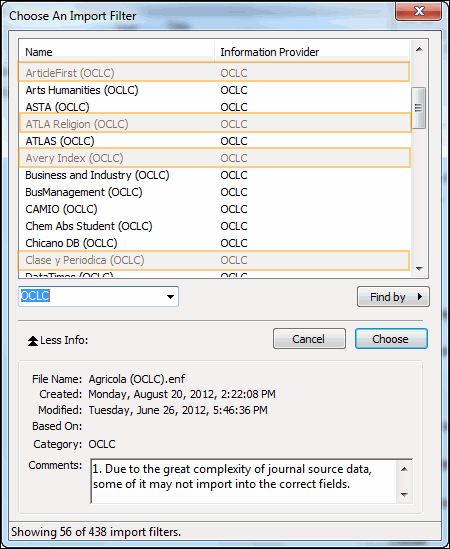This screenshot has width=450, height=549.
Task: Click the Created date value text
Action: [x=182, y=394]
